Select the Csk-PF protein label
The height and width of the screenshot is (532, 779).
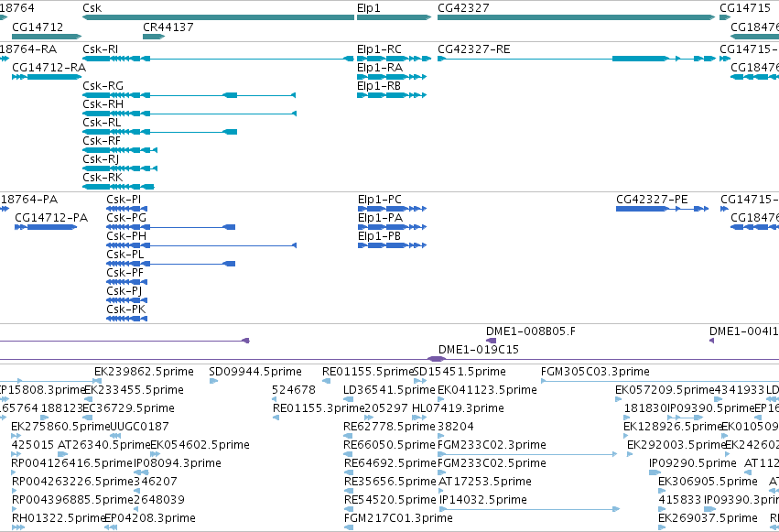125,273
